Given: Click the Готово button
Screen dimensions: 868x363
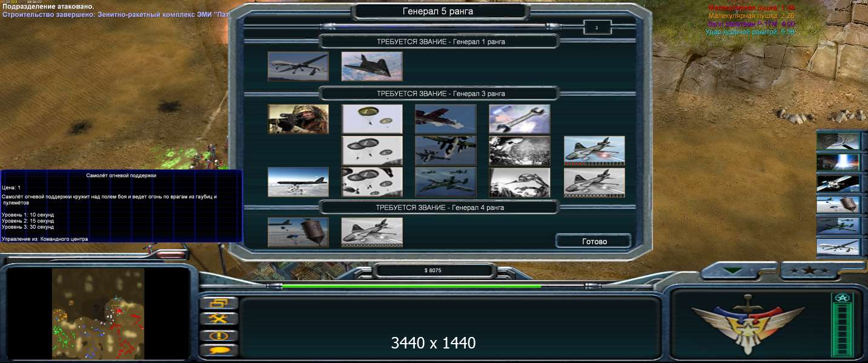Looking at the screenshot, I should 594,241.
